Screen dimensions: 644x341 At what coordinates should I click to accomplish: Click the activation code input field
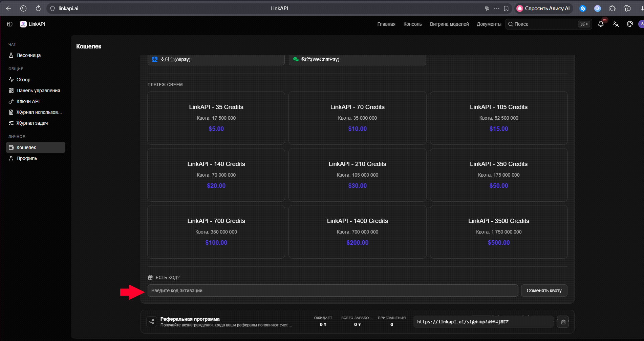tap(333, 290)
